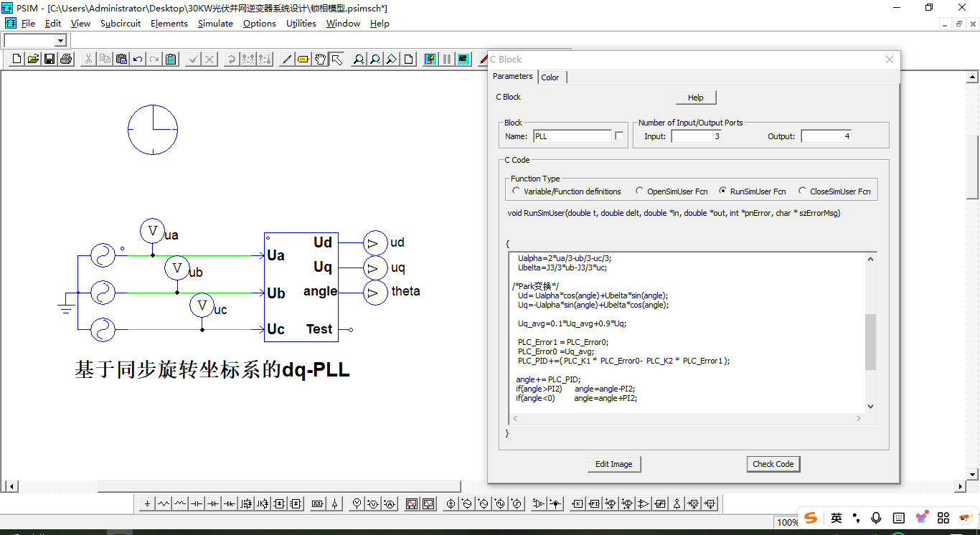Open the dropdown at top-left toolbar
The height and width of the screenshot is (535, 980).
coord(60,41)
